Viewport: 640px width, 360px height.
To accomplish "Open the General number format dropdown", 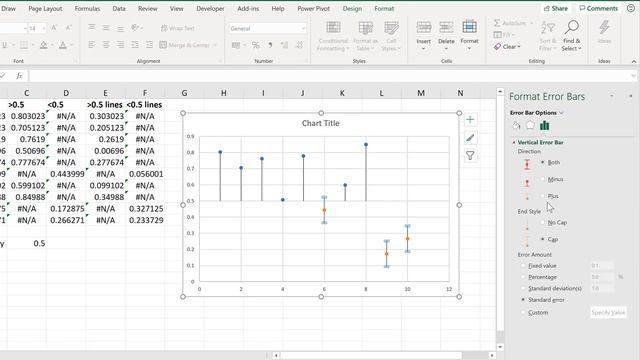I will 303,28.
